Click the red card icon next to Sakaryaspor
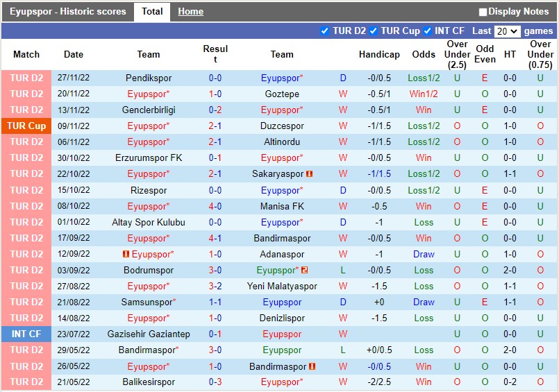This screenshot has height=392, width=559. tap(310, 173)
